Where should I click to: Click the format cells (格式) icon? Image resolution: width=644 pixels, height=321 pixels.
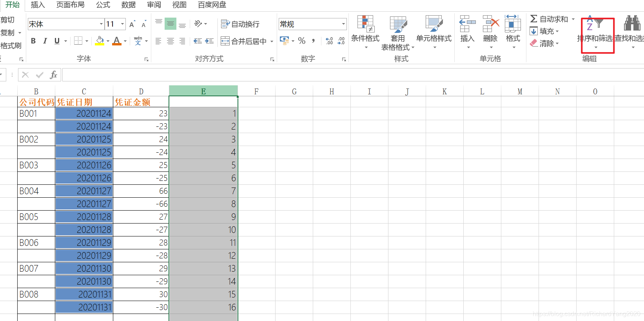pyautogui.click(x=513, y=23)
